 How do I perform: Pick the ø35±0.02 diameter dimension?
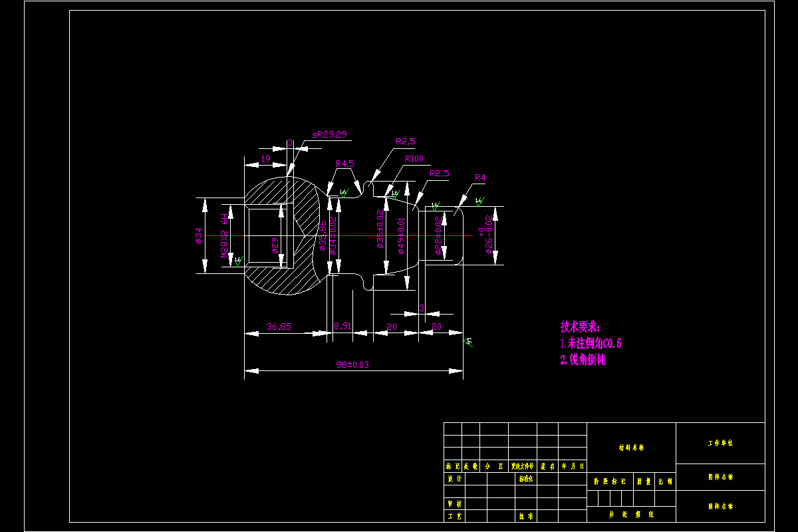coord(380,229)
